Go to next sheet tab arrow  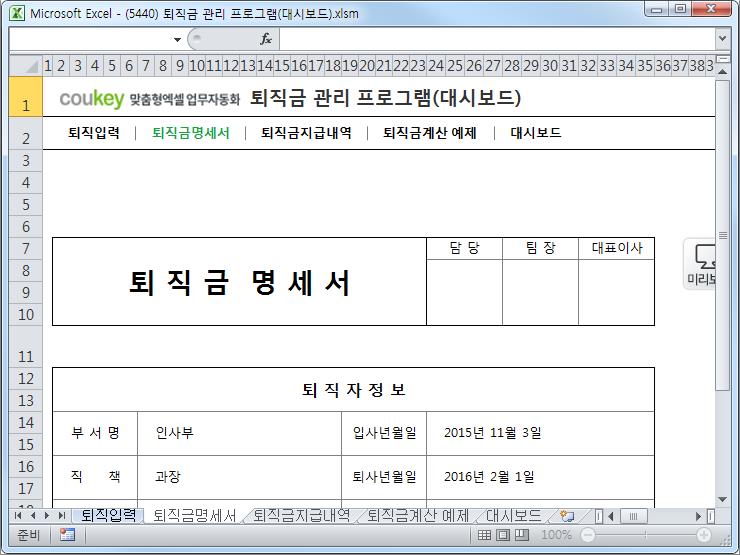47,515
